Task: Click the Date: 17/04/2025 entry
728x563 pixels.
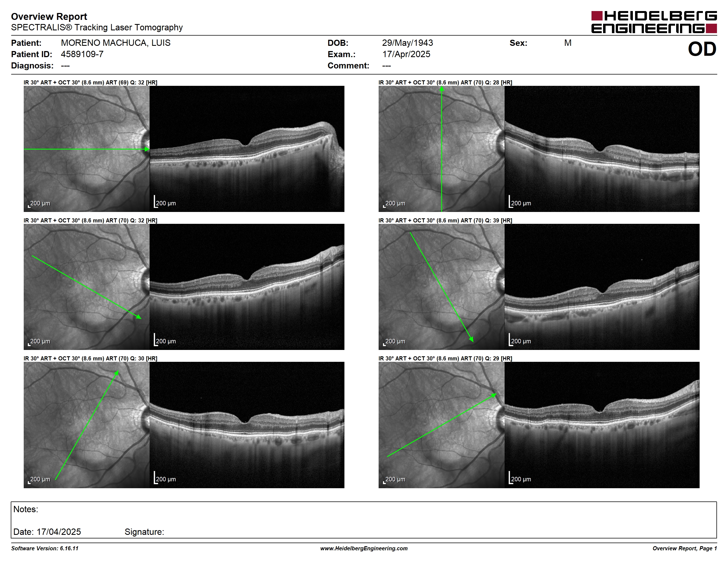Action: 47,532
